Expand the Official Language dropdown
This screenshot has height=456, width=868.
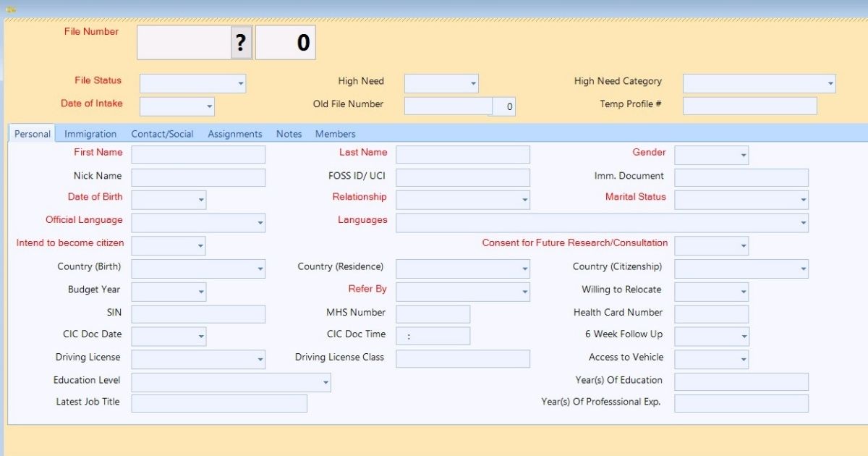click(259, 222)
